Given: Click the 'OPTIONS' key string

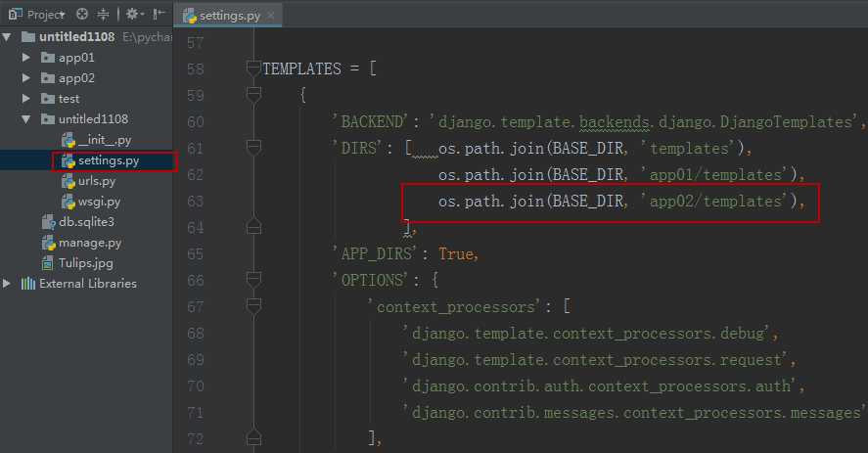Looking at the screenshot, I should pyautogui.click(x=370, y=280).
